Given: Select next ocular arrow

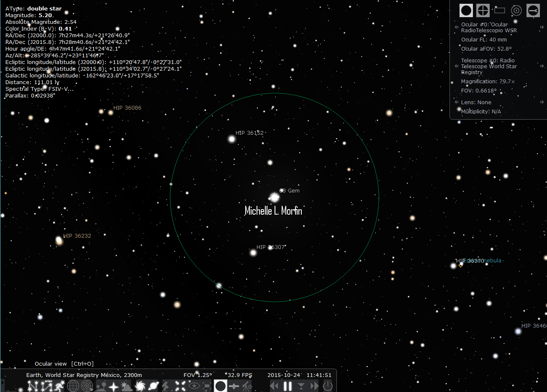Looking at the screenshot, I should [x=542, y=28].
